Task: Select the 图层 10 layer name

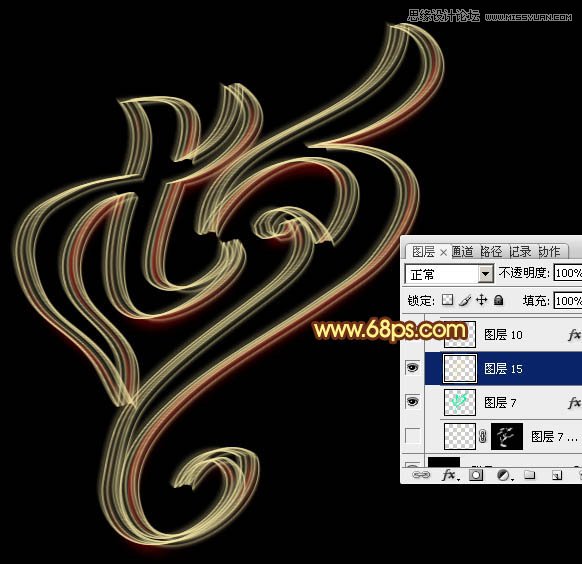Action: (x=503, y=335)
